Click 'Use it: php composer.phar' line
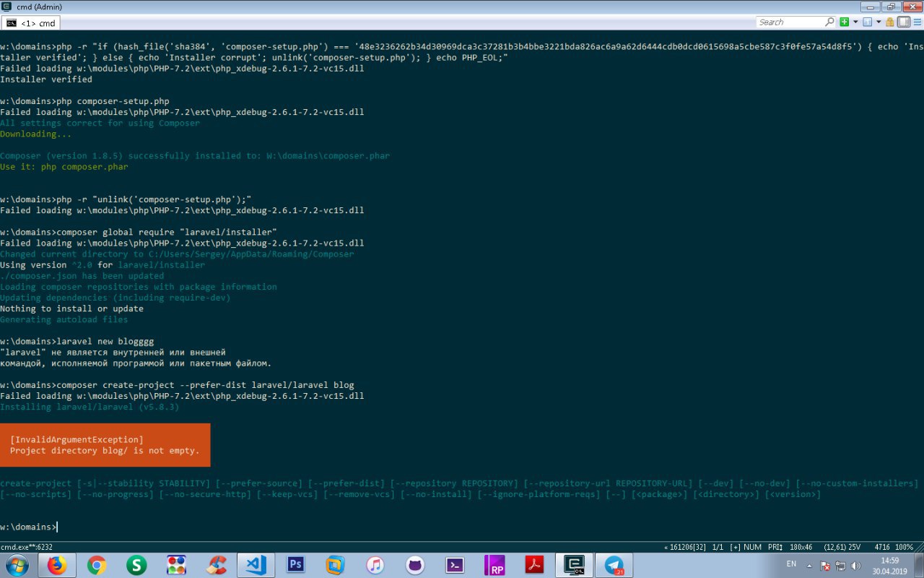 [64, 167]
